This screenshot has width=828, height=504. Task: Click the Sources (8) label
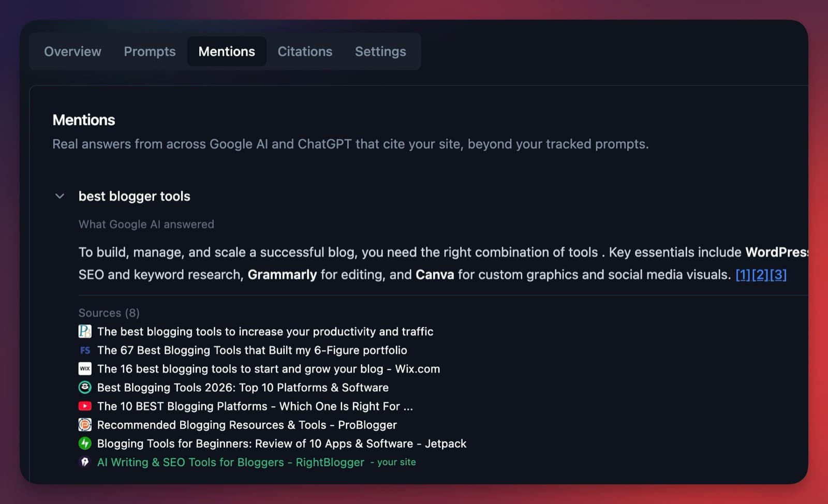(109, 313)
